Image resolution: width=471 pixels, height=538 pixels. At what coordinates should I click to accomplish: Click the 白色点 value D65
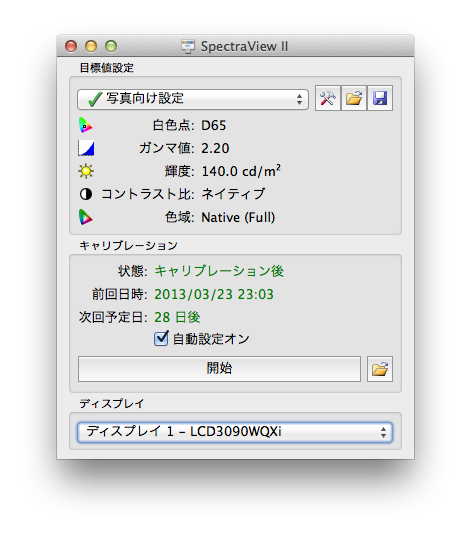[213, 126]
